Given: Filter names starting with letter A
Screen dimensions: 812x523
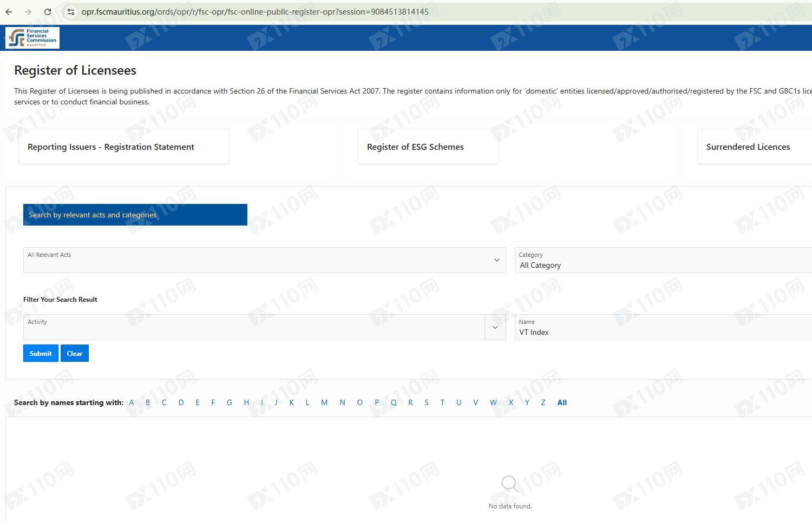Looking at the screenshot, I should [x=132, y=402].
